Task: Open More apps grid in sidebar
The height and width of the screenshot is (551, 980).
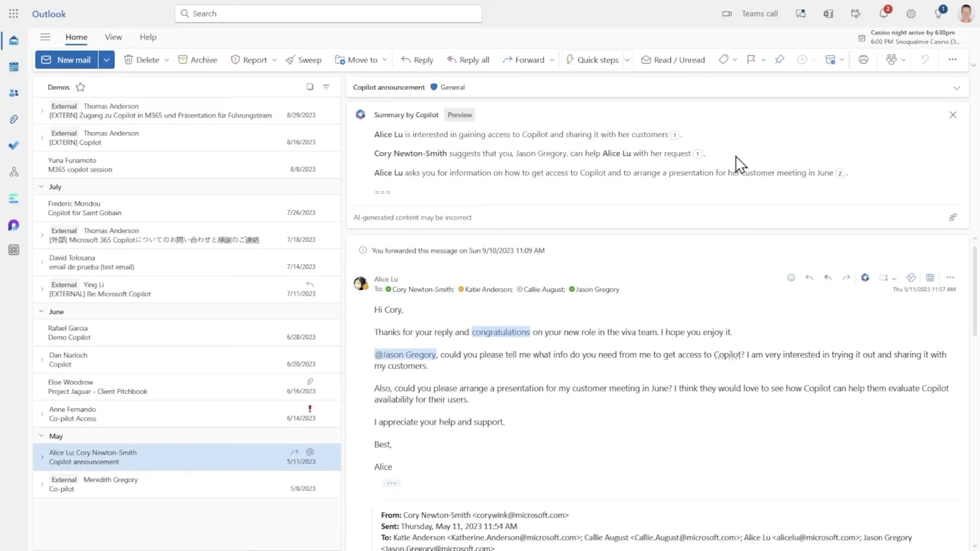Action: (14, 250)
